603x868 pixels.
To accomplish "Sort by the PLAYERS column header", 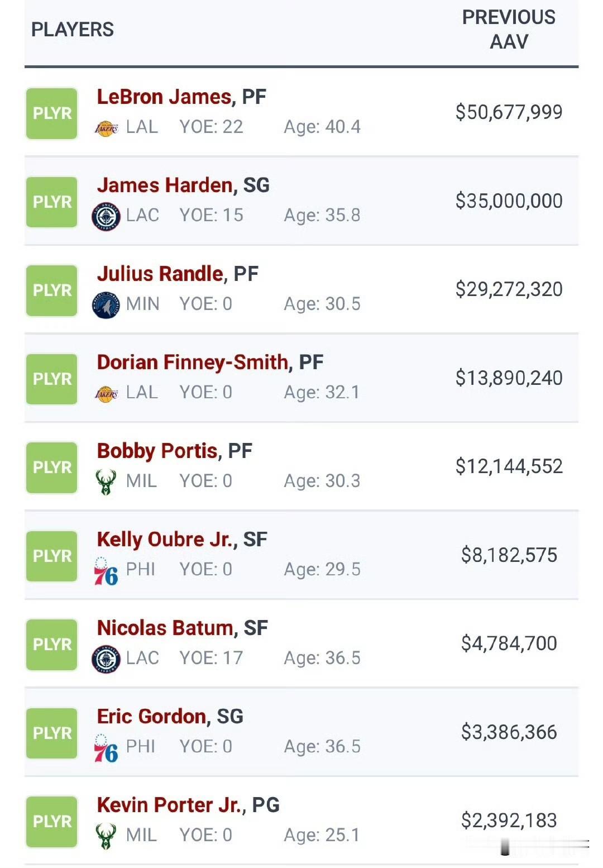I will (x=73, y=30).
